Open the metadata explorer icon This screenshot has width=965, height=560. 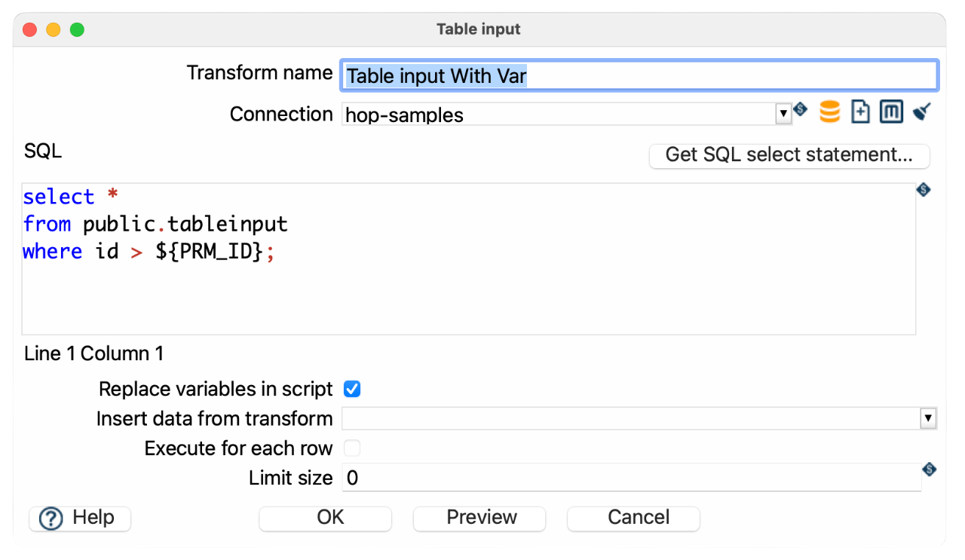click(891, 111)
